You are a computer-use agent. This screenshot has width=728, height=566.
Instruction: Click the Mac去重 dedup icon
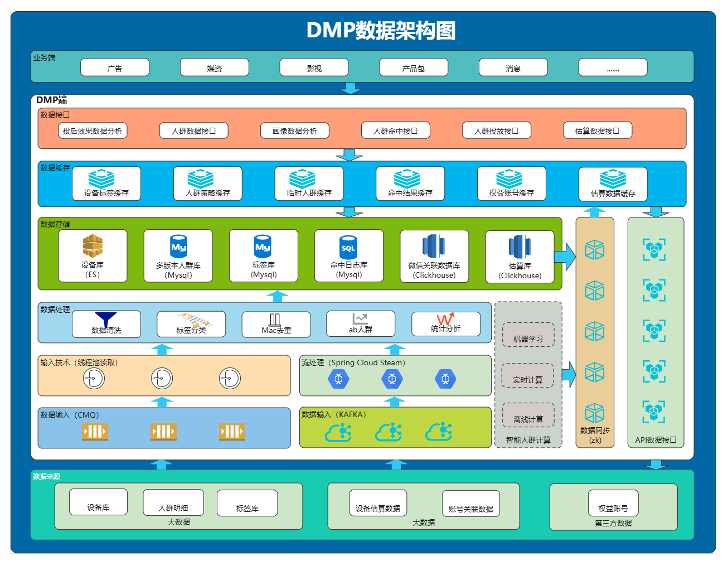click(275, 320)
